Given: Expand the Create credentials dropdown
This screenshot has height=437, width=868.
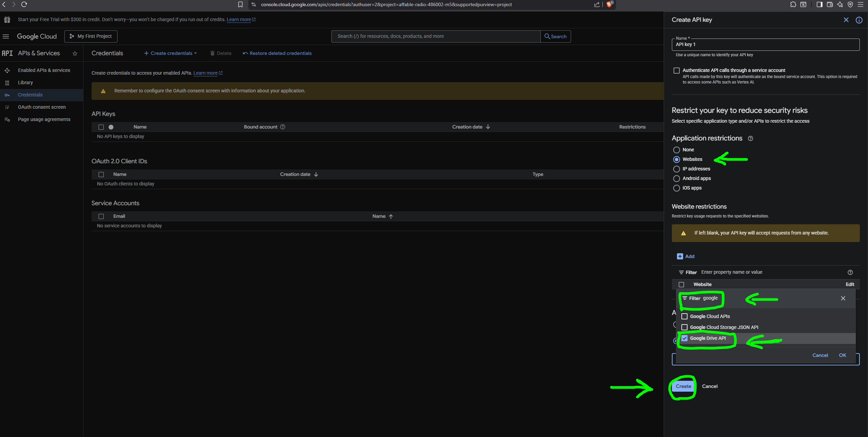Looking at the screenshot, I should click(x=171, y=54).
